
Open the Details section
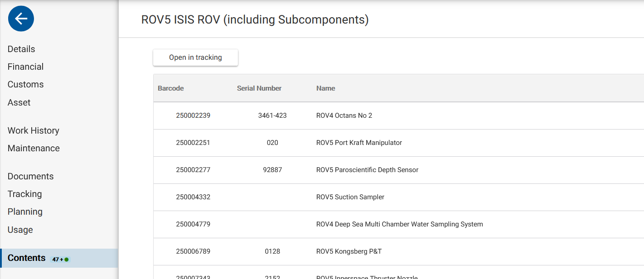[x=21, y=49]
